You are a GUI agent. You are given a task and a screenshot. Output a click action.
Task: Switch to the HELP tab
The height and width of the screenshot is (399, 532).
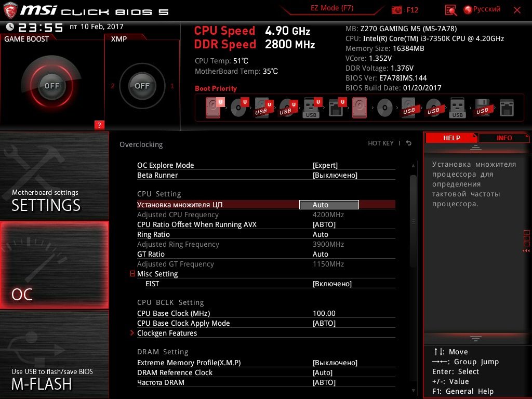point(451,138)
